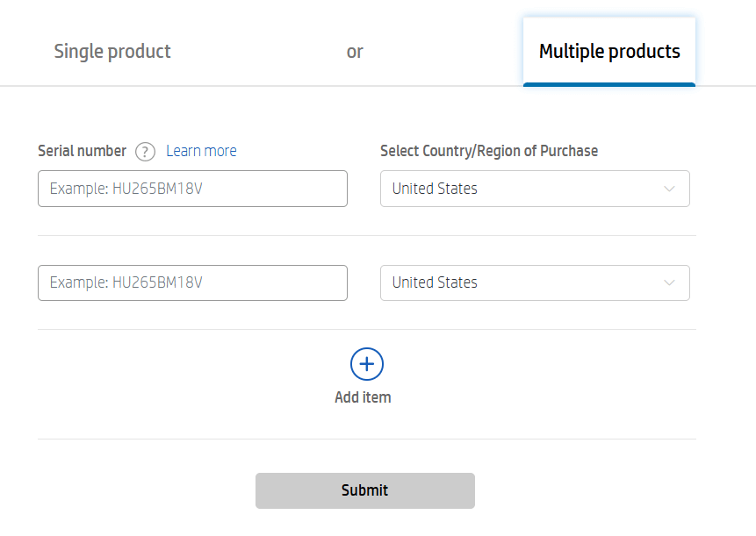Click the plus circle icon to add item

click(x=367, y=364)
